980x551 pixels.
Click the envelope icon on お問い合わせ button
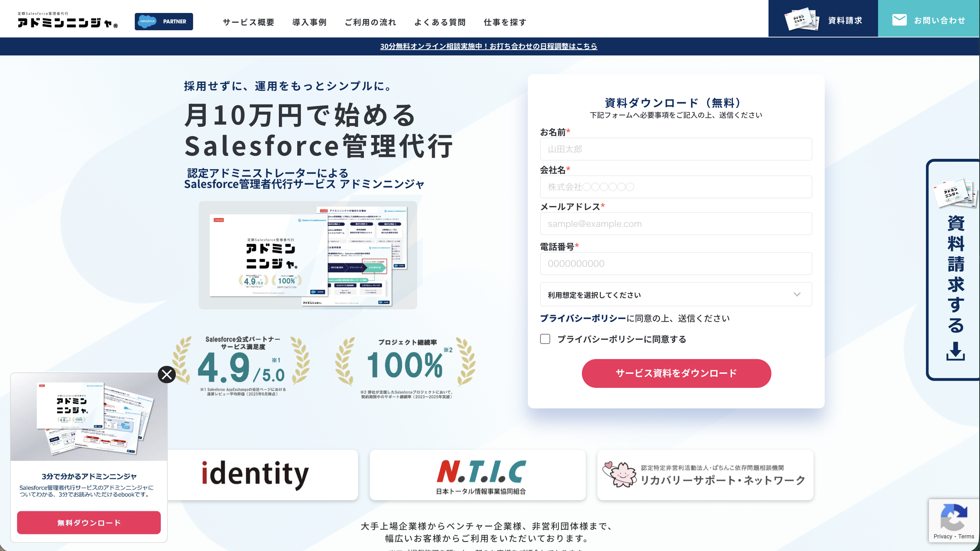(x=900, y=20)
